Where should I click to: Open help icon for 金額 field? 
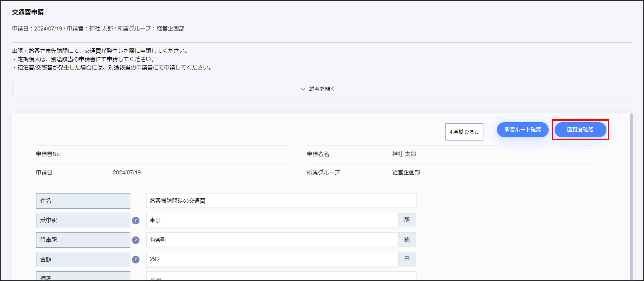tap(135, 259)
